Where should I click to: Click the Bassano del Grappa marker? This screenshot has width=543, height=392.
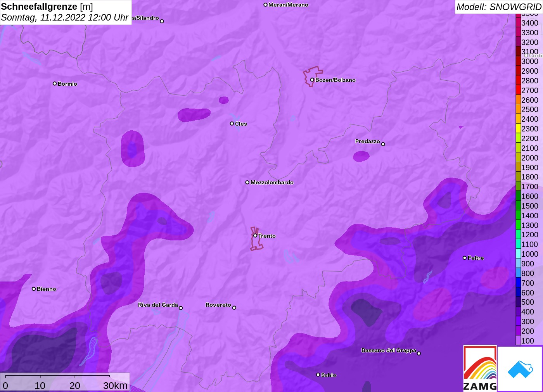tap(419, 353)
